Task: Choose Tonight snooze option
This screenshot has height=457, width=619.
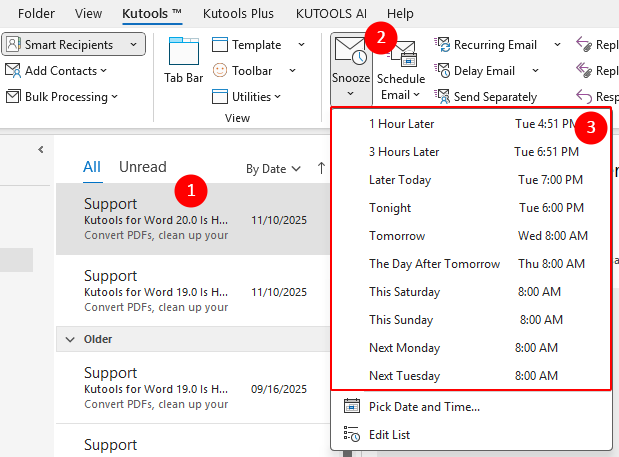Action: click(471, 208)
